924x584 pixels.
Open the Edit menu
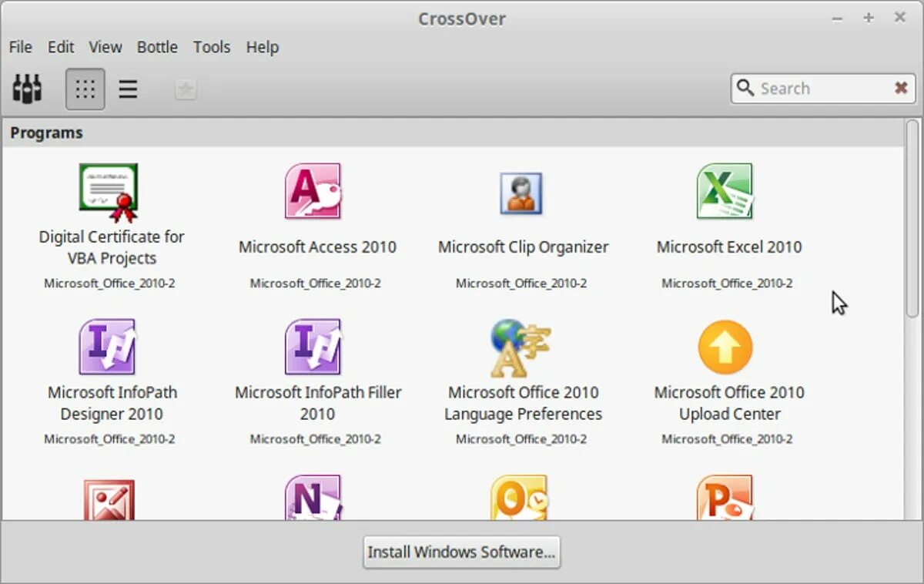coord(61,47)
